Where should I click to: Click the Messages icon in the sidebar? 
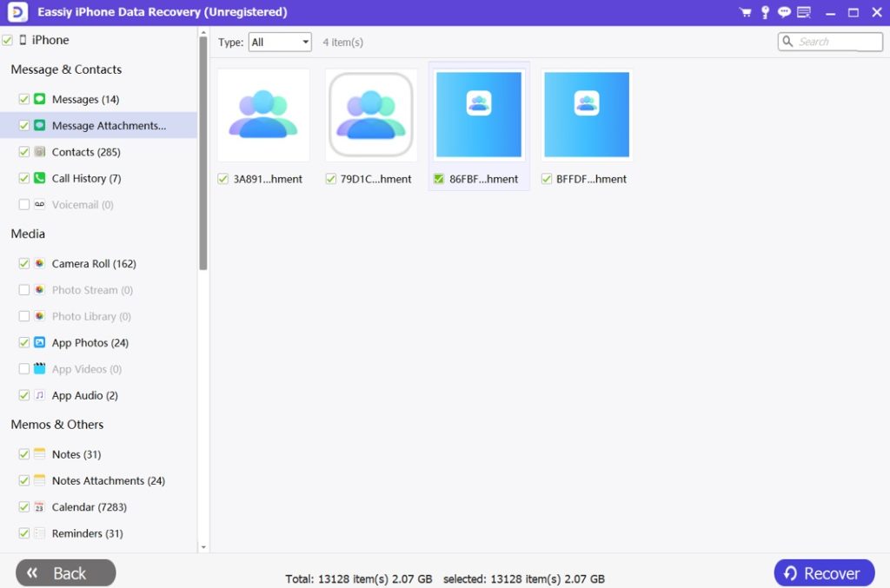tap(38, 99)
